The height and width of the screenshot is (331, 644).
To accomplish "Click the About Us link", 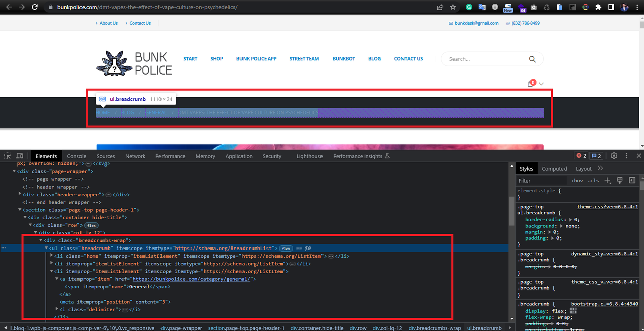I will 109,23.
